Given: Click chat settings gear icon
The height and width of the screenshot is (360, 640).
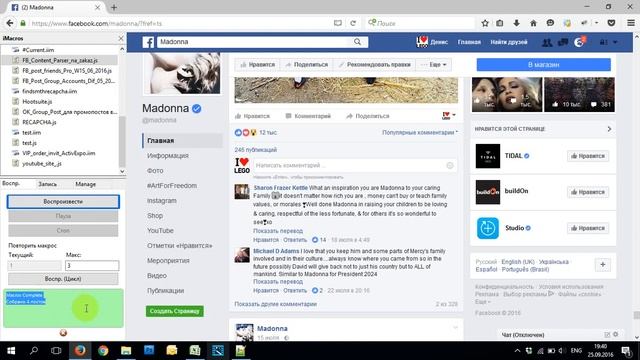Looking at the screenshot, I should (616, 334).
